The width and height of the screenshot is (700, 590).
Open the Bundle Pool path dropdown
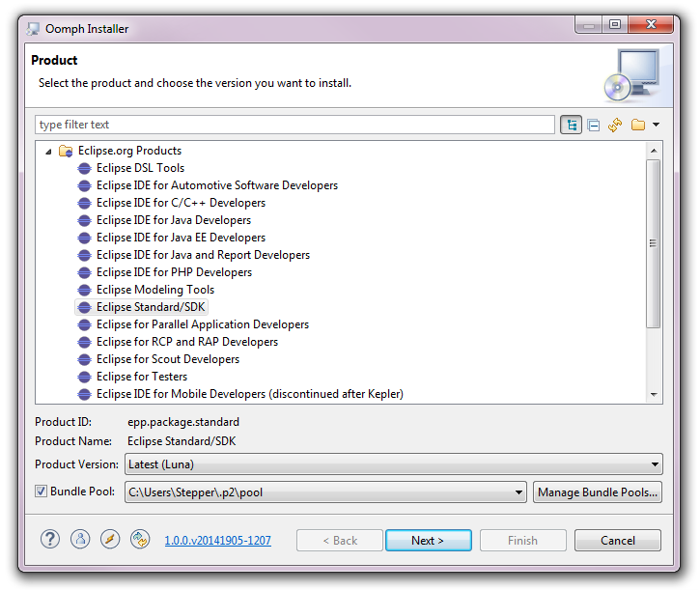tap(326, 492)
